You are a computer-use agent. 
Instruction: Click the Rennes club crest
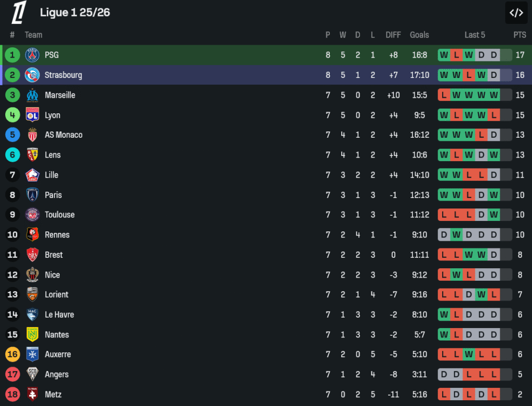[x=32, y=235]
